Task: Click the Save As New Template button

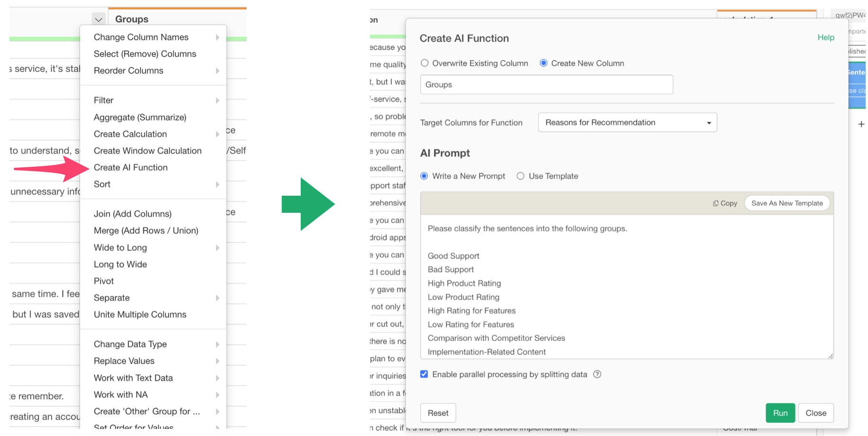Action: (x=787, y=203)
